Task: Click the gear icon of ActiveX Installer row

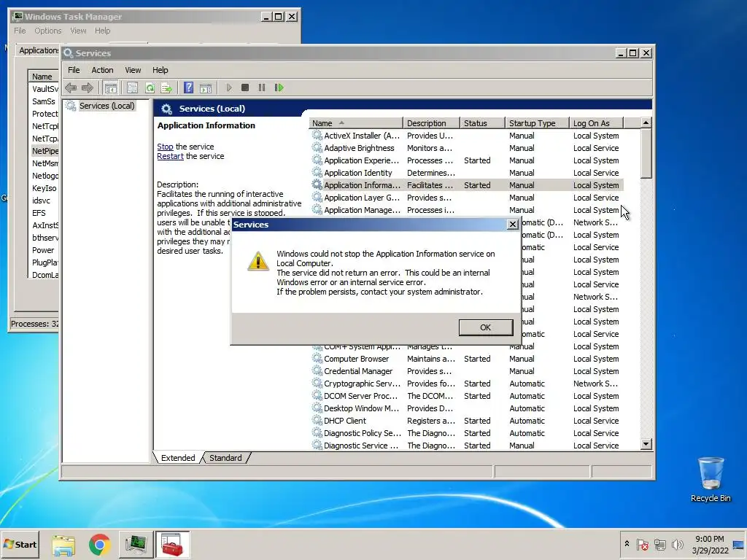Action: (x=317, y=135)
